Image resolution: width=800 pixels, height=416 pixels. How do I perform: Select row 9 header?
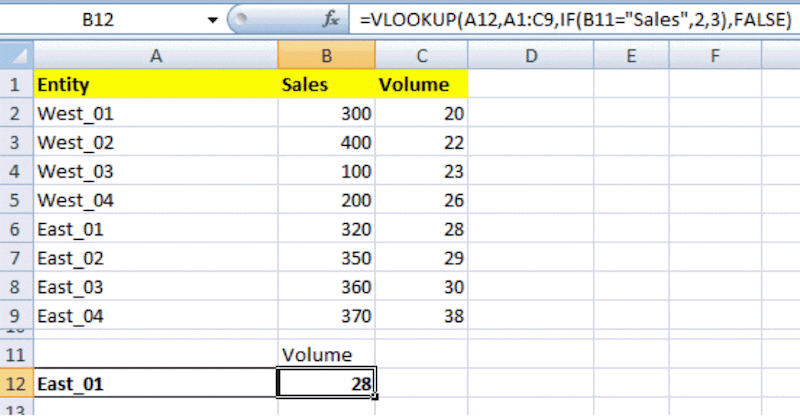(x=15, y=317)
